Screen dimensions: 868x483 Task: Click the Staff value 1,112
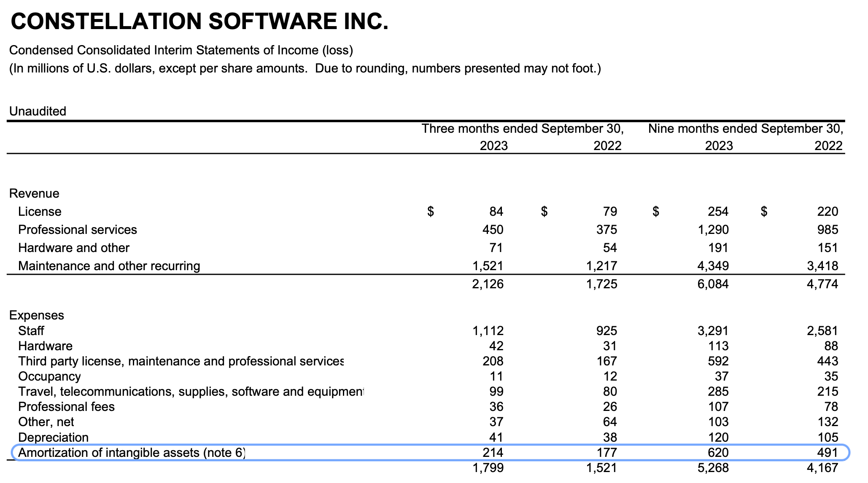click(488, 331)
